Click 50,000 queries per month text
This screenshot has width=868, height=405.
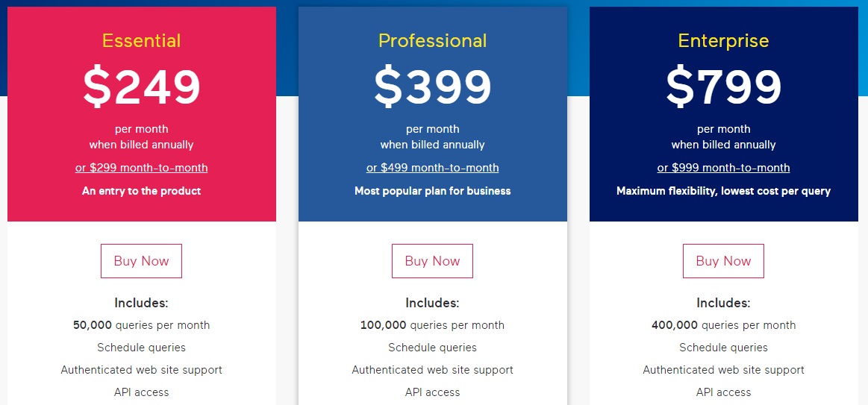click(x=142, y=325)
